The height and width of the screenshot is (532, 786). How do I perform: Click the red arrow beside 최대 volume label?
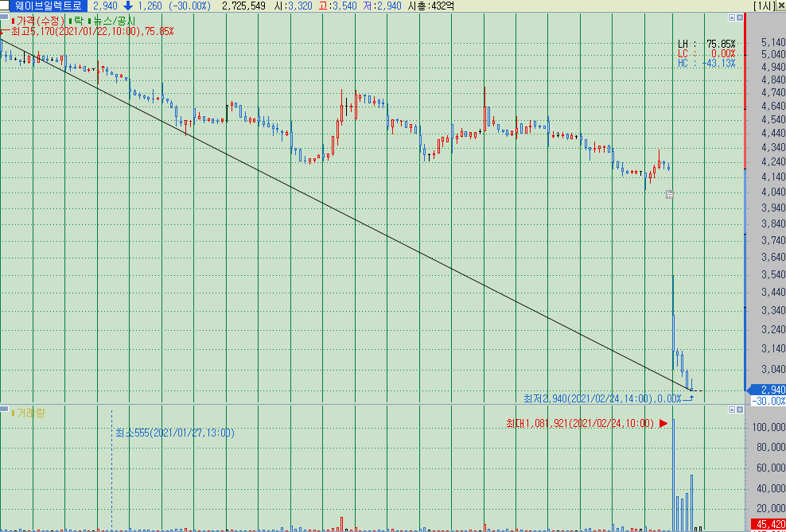pos(663,424)
